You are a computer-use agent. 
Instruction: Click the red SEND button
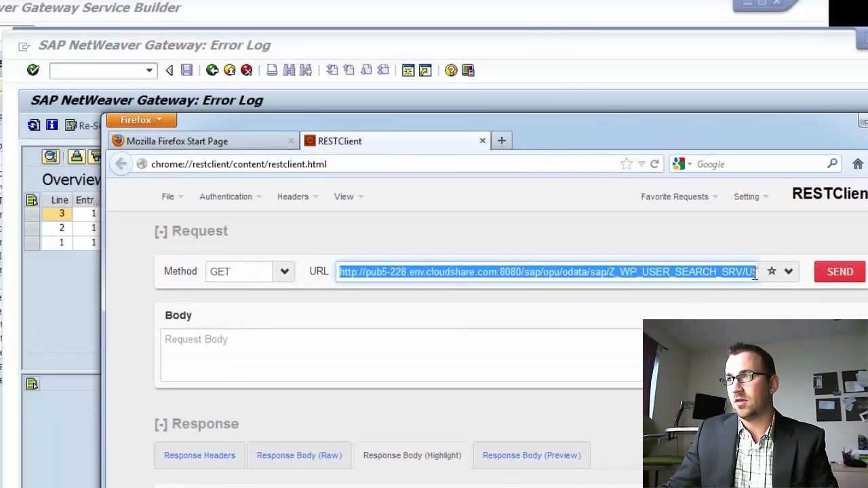840,271
